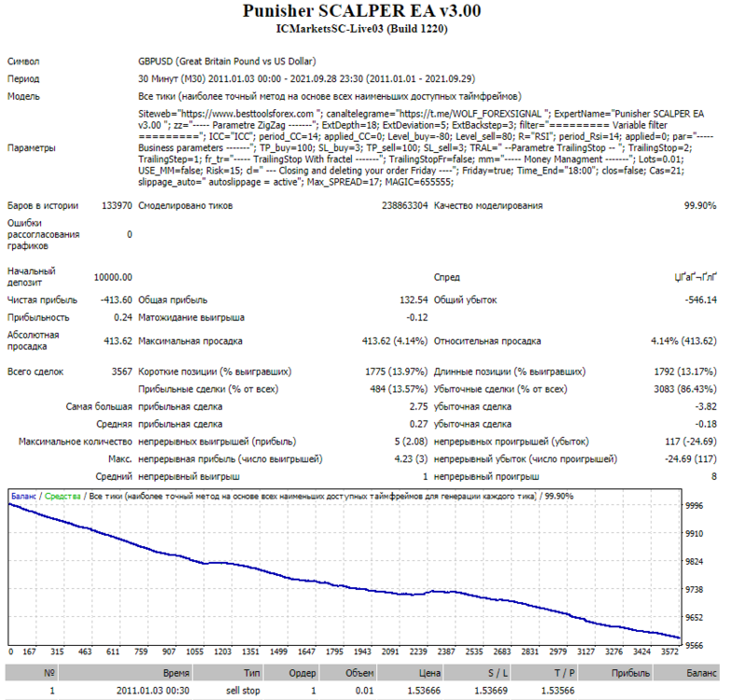Click the 'Время' column header

coord(125,673)
